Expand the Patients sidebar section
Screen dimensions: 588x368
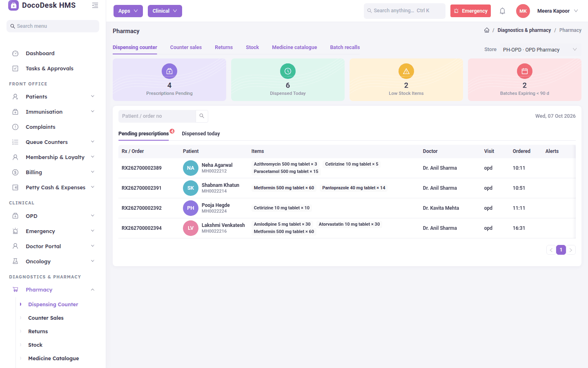[x=53, y=97]
